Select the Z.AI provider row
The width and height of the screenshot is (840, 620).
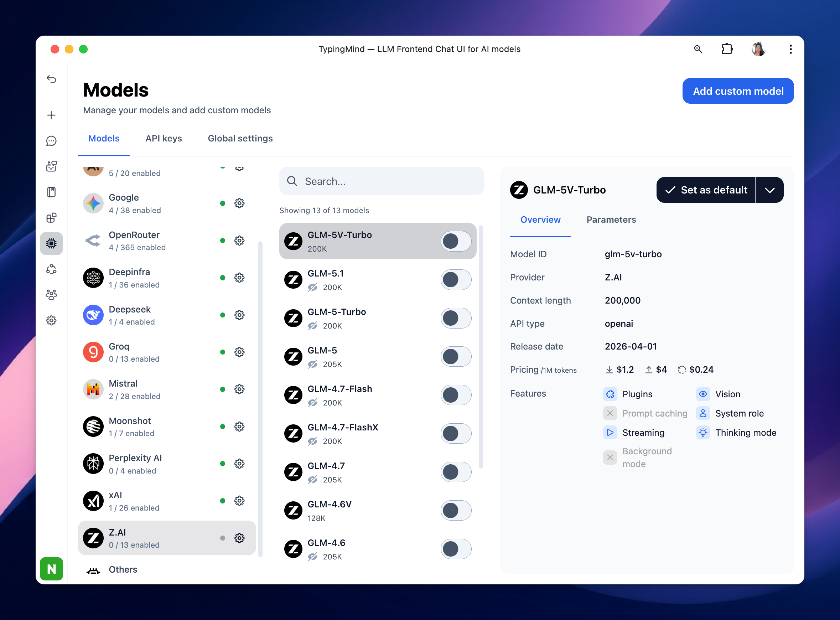click(167, 538)
